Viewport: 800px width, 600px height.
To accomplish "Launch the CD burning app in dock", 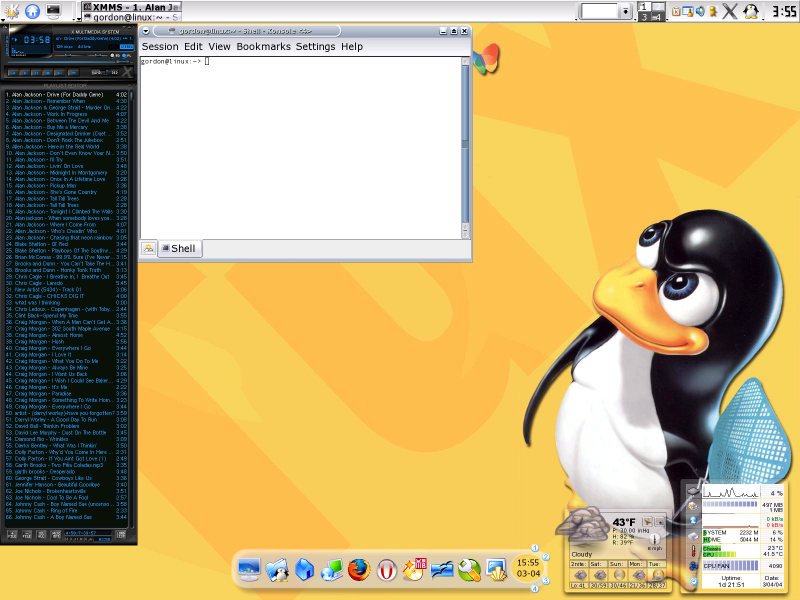I will click(414, 569).
